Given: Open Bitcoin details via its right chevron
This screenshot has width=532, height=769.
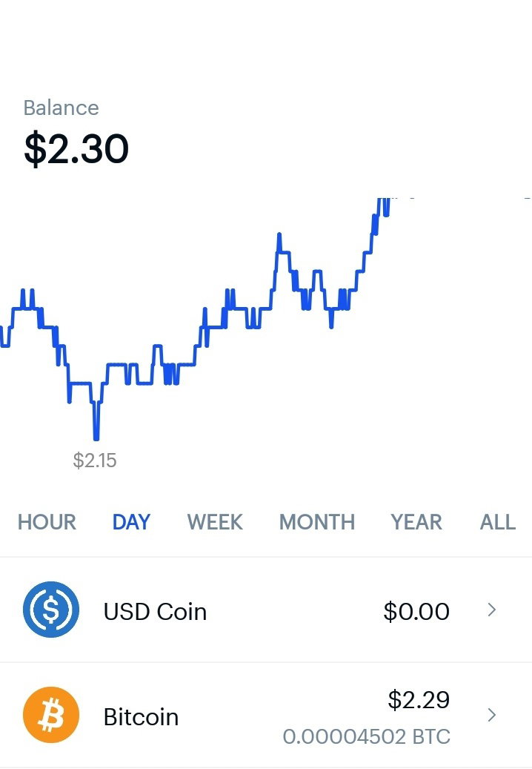Looking at the screenshot, I should click(x=492, y=715).
